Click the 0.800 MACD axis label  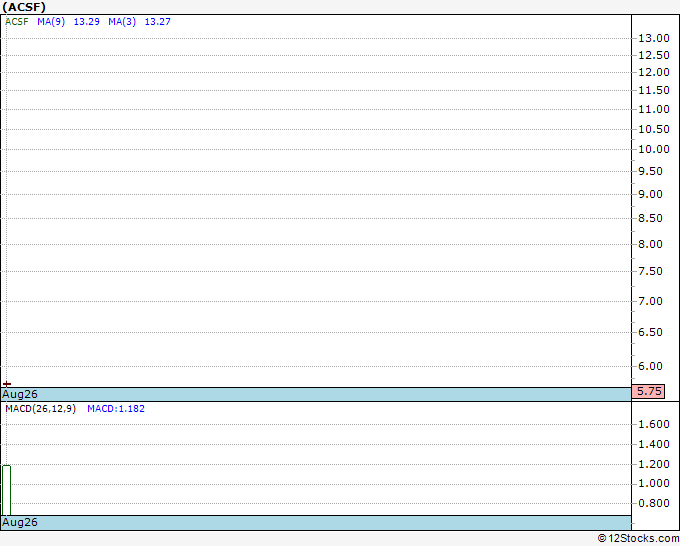click(654, 503)
